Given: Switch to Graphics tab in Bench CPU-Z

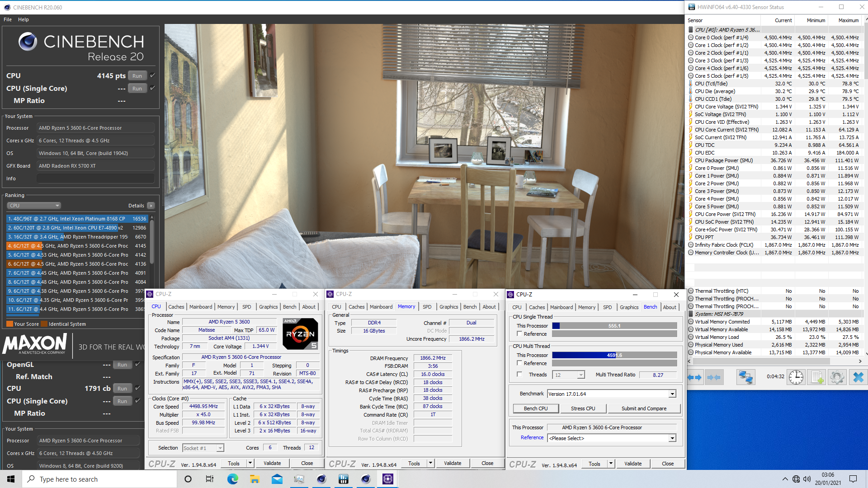Looking at the screenshot, I should [x=629, y=307].
